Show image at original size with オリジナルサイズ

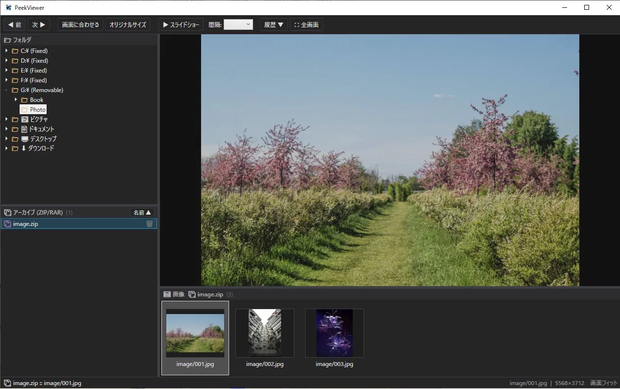pyautogui.click(x=128, y=25)
